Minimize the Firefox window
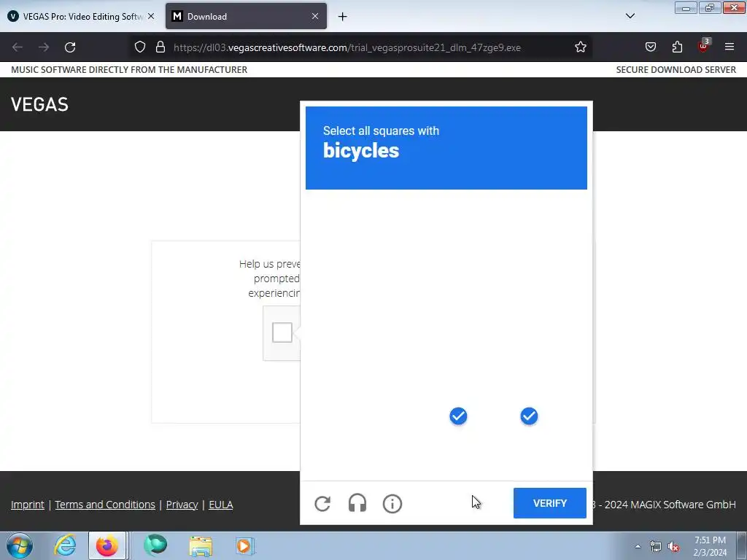This screenshot has width=747, height=560. coord(686,7)
